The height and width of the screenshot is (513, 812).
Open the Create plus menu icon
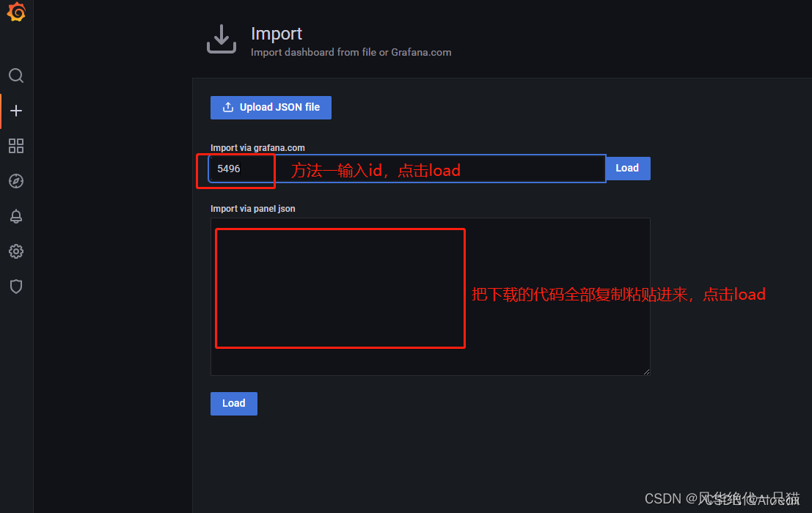click(x=16, y=111)
